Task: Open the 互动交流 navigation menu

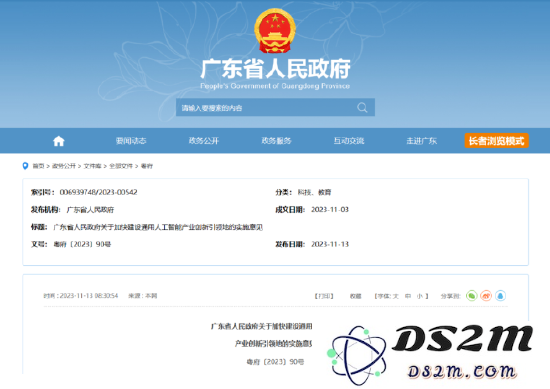Action: 349,141
